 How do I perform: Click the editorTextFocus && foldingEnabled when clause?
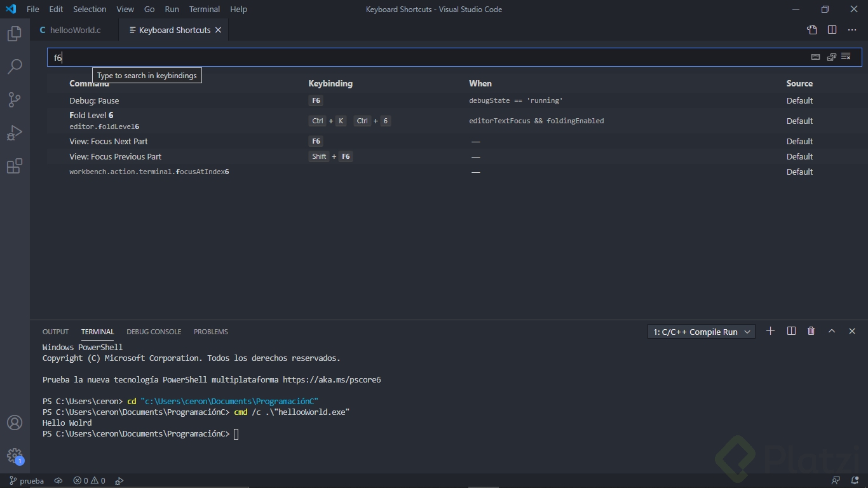(536, 121)
